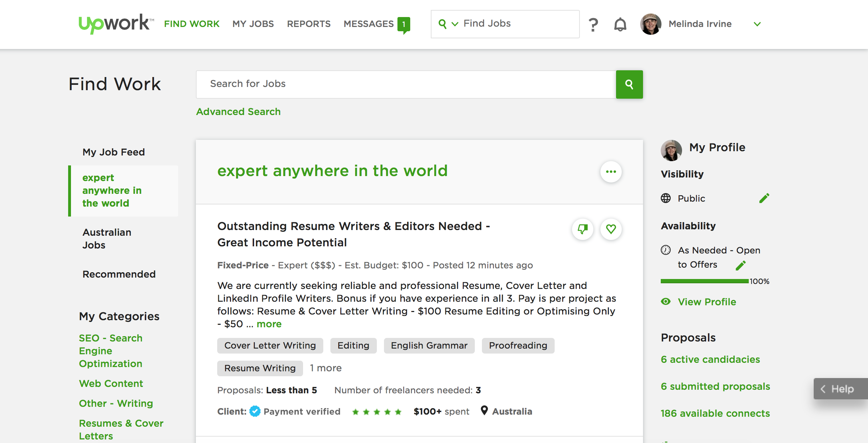
Task: Go to Find Work menu
Action: click(x=192, y=24)
